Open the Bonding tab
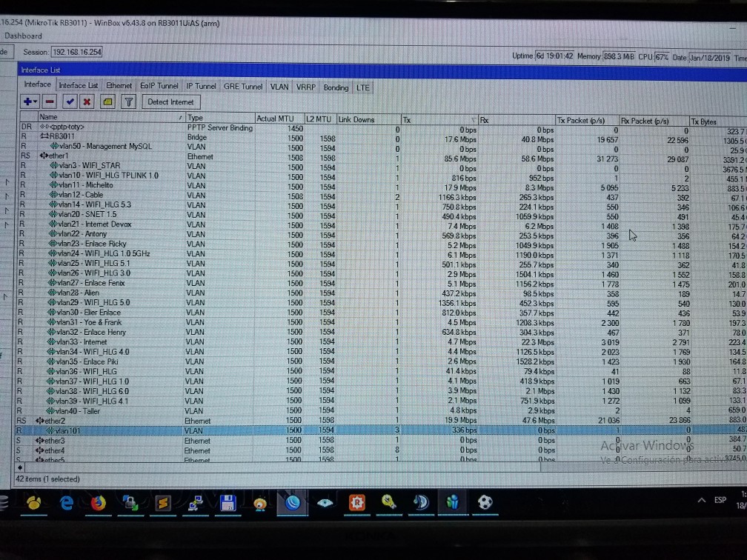This screenshot has width=747, height=560. [336, 87]
